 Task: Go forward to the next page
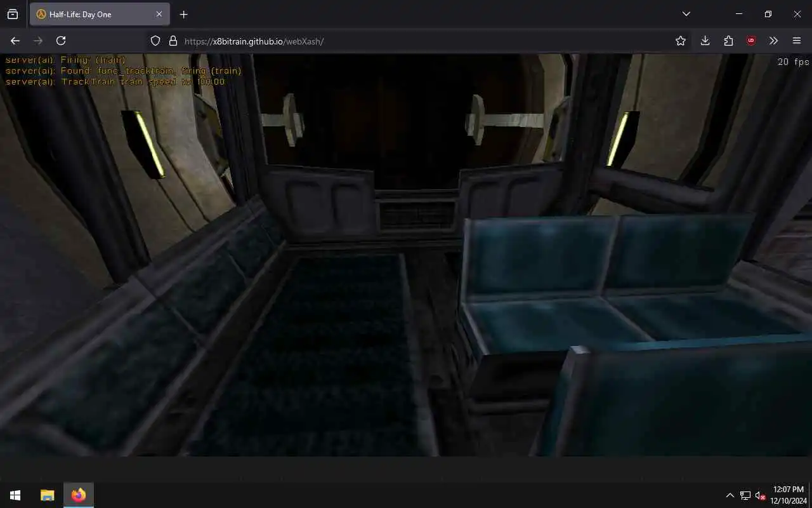pos(38,41)
